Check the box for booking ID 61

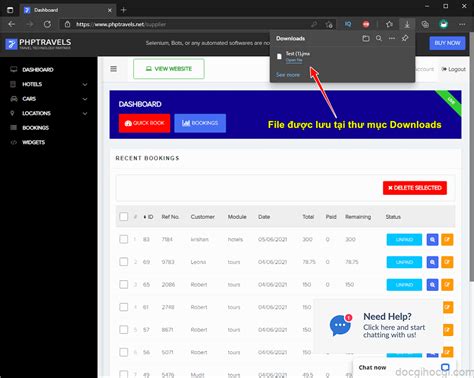(x=124, y=307)
